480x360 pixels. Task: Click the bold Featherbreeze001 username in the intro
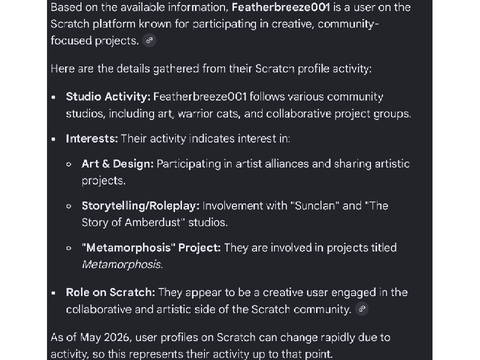click(x=281, y=7)
